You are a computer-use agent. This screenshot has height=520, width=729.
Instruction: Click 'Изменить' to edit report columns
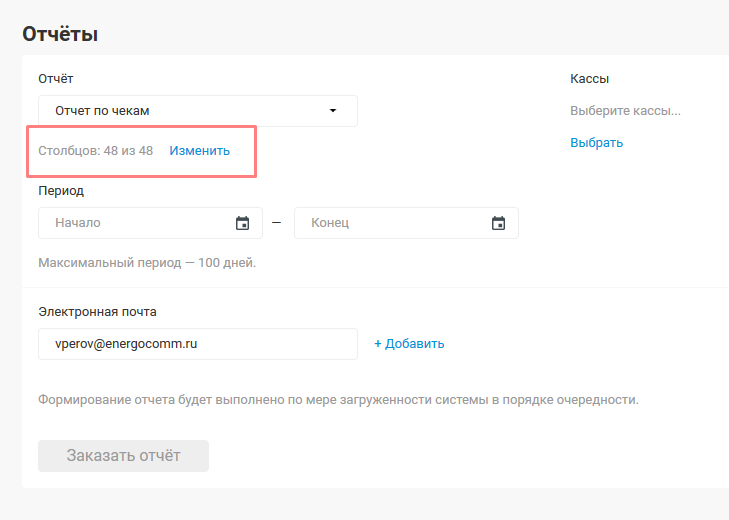[x=199, y=151]
